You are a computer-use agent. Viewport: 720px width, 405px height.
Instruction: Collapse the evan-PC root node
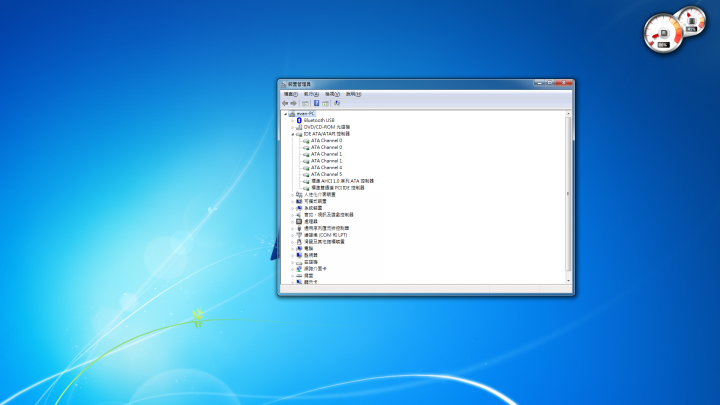(285, 114)
